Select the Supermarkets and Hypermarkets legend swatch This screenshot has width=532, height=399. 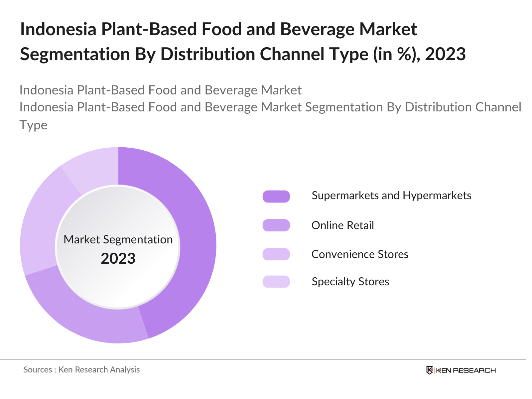point(277,196)
